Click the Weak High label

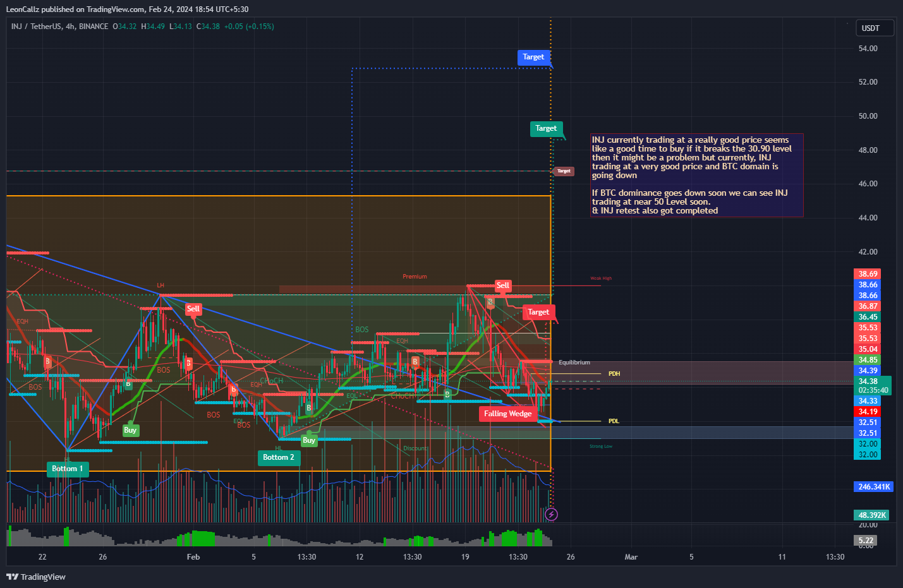pyautogui.click(x=601, y=279)
